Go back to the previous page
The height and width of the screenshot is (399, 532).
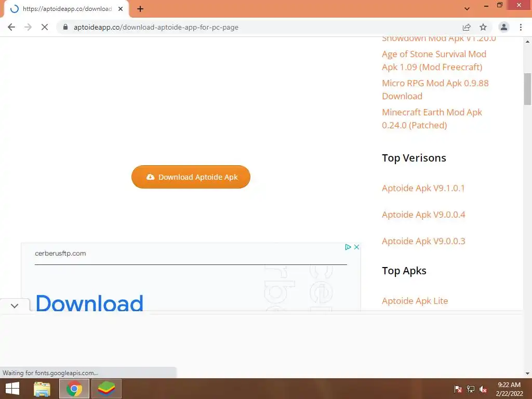(11, 27)
